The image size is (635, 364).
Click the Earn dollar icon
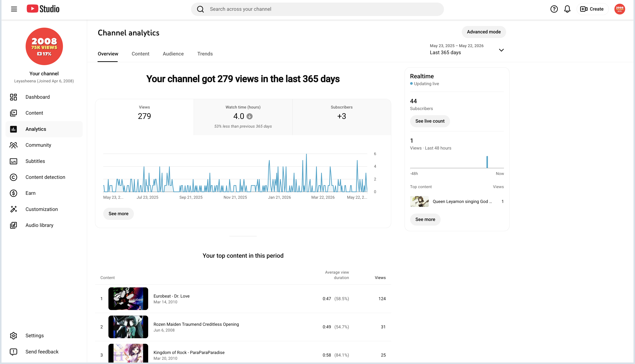click(x=14, y=193)
